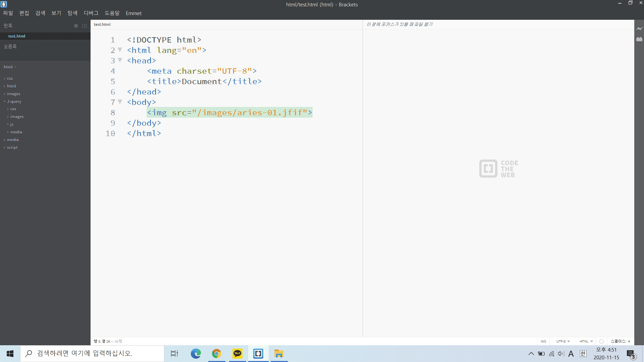Open the 디버그 menu

coord(91,13)
